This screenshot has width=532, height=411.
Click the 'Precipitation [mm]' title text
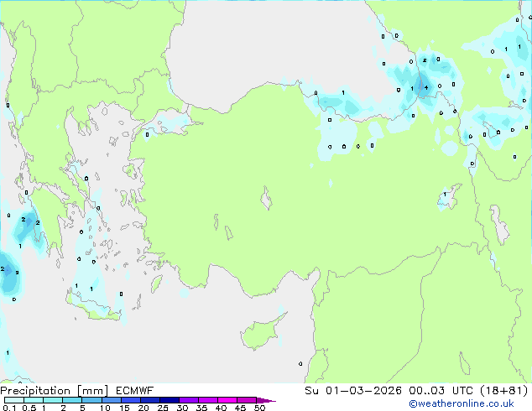tap(55, 391)
